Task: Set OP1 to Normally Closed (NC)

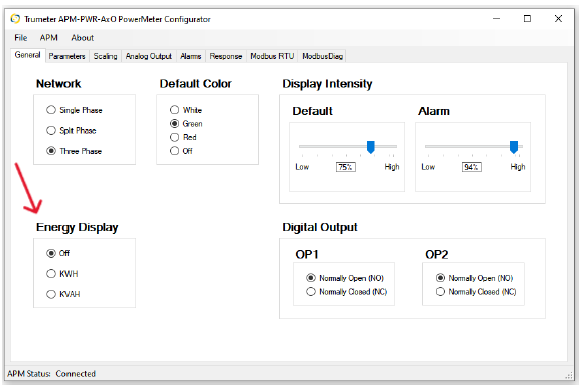Action: click(x=347, y=292)
